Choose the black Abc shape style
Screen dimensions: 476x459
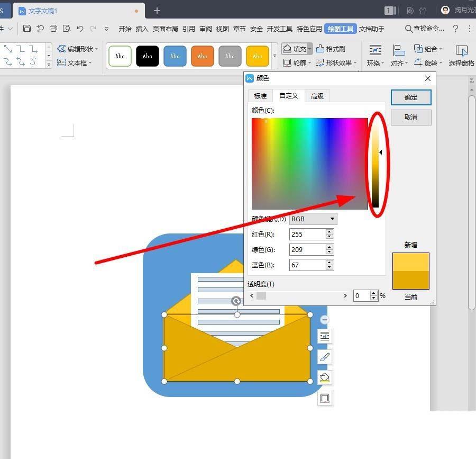148,56
